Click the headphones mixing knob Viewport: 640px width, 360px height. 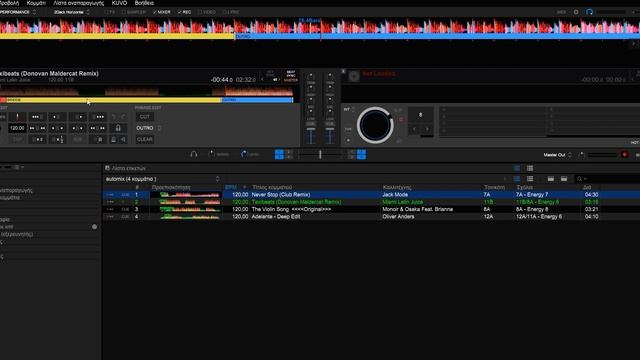212,154
